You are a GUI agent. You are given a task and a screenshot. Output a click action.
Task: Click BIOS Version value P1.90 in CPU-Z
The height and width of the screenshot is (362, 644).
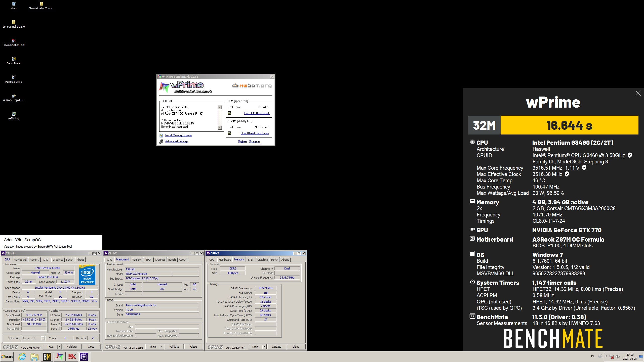[x=162, y=310]
